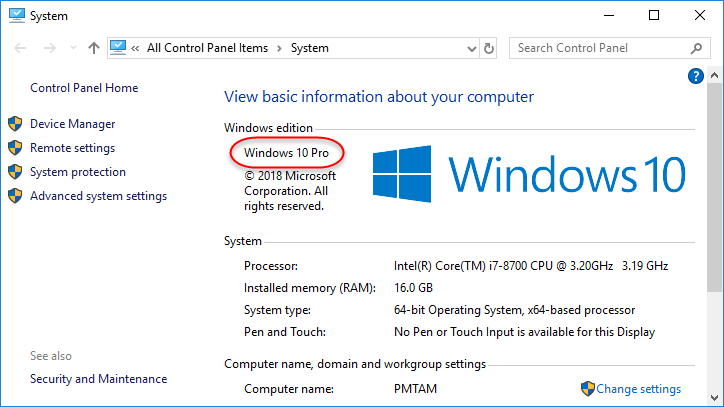Focus the Search Control Panel field

click(x=598, y=48)
